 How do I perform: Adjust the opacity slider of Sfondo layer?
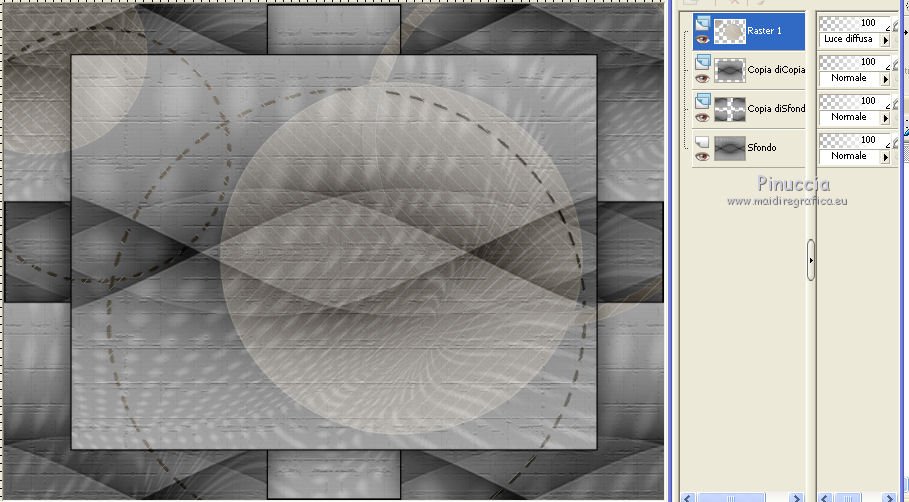point(855,140)
